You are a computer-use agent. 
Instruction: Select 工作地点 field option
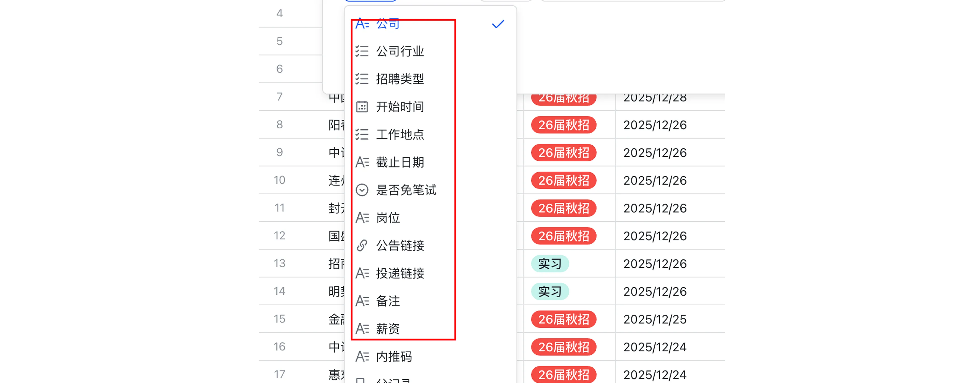tap(430, 134)
